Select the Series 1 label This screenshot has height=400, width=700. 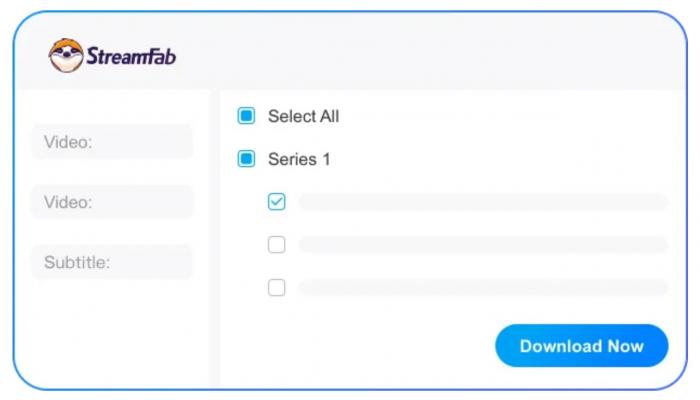pos(299,159)
